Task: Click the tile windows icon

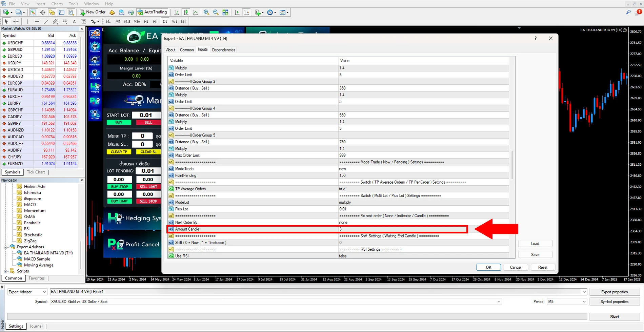Action: [225, 13]
